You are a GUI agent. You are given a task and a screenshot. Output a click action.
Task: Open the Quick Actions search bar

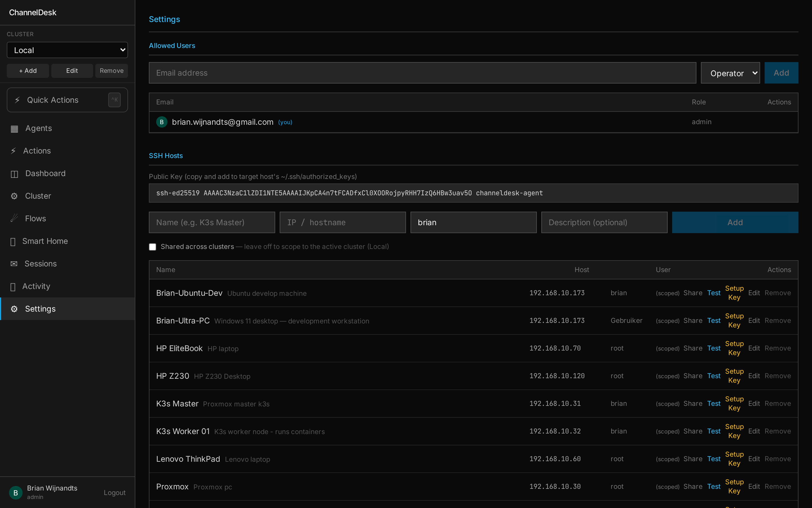[x=67, y=100]
